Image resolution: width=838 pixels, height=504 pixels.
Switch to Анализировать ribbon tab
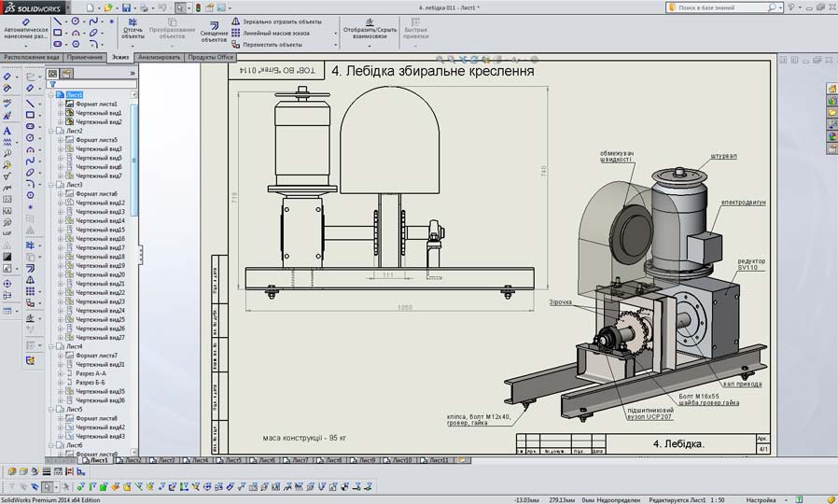[x=159, y=57]
